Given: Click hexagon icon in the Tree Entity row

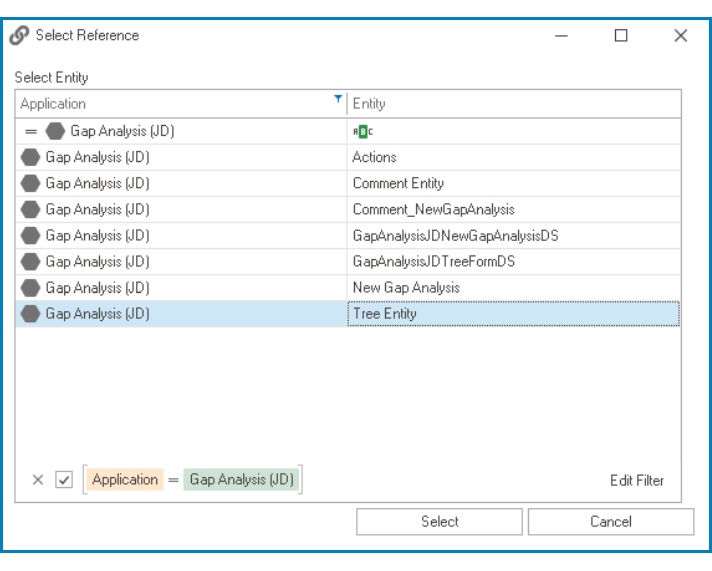Looking at the screenshot, I should click(x=31, y=314).
